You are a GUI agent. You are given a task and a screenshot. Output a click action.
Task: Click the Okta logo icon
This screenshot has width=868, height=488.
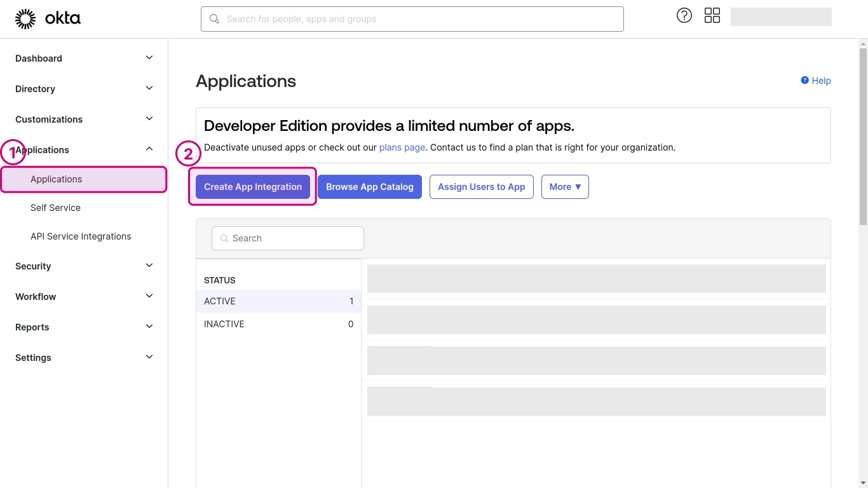pyautogui.click(x=25, y=19)
